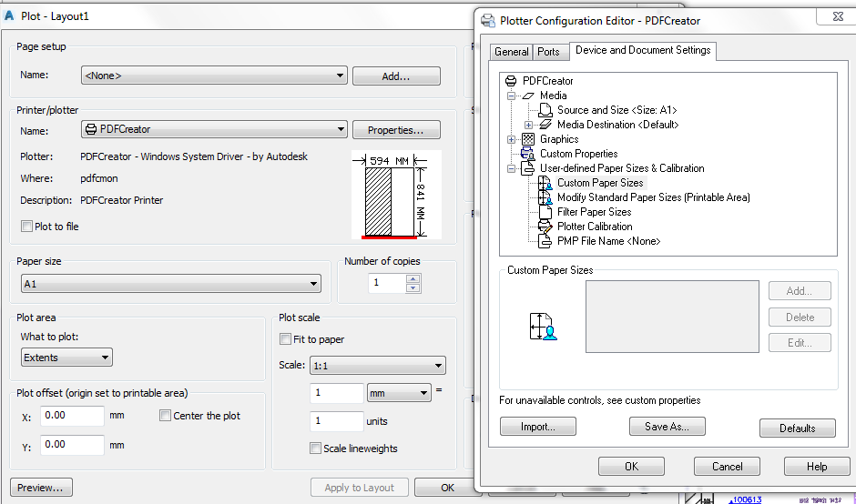Click the Defaults button
The height and width of the screenshot is (504, 856).
797,428
